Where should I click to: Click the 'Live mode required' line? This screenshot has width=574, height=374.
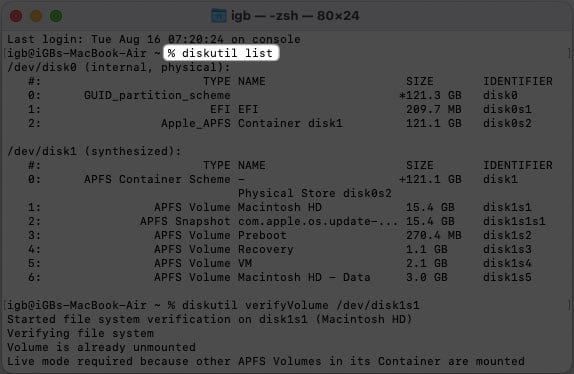coord(266,362)
